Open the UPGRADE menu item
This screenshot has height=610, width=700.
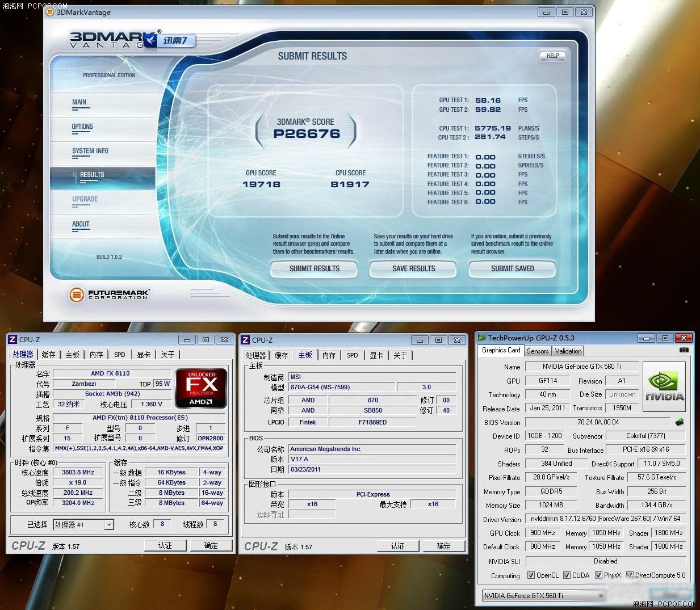tap(85, 200)
